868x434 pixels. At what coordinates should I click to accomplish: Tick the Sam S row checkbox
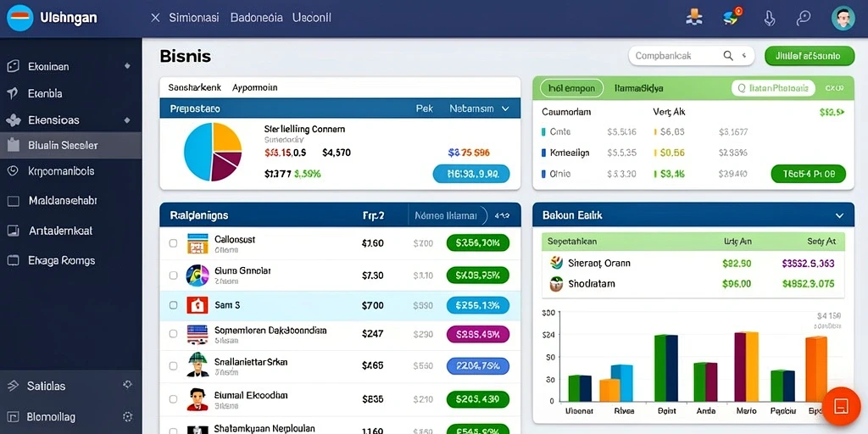(x=173, y=305)
